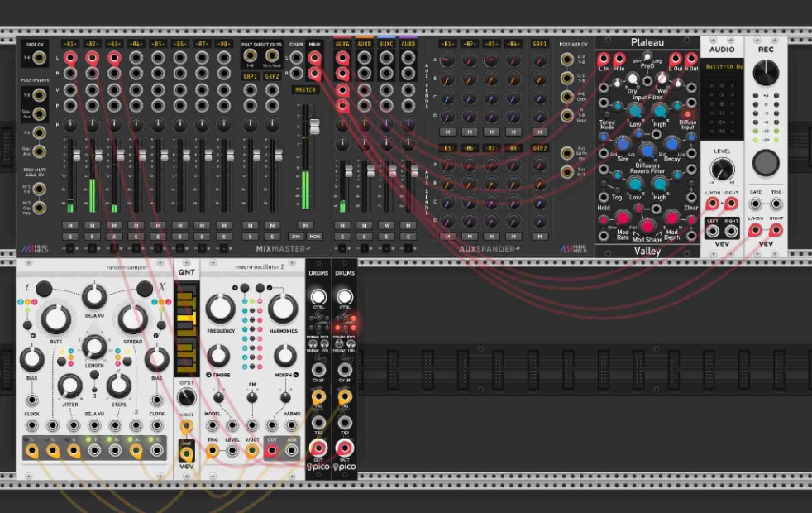Click the Macro Oscillator FREQUENCY knob

[220, 309]
